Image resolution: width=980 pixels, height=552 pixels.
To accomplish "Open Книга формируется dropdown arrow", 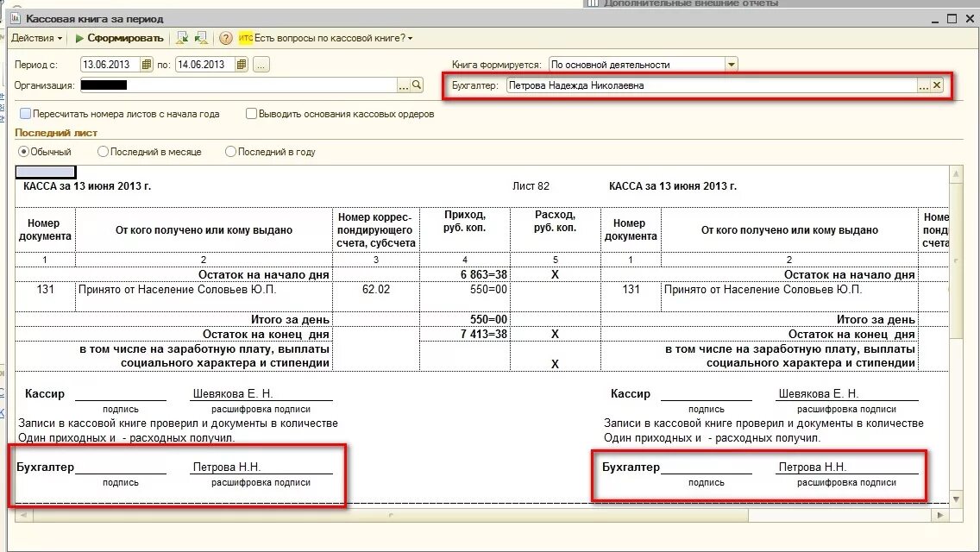I will (x=732, y=65).
